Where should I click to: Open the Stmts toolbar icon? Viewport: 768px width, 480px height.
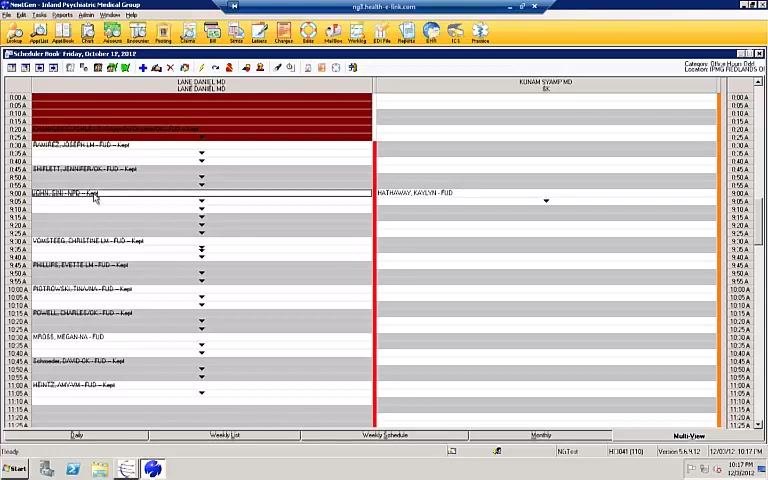236,33
